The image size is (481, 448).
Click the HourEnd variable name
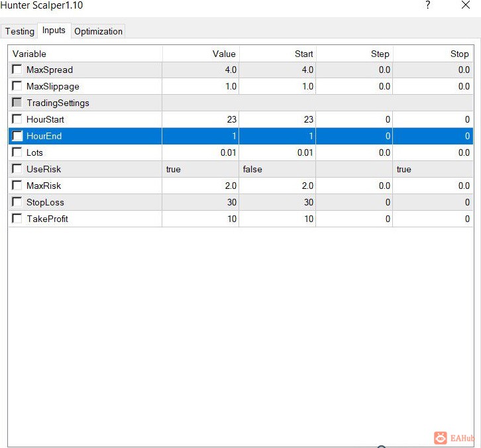[x=44, y=136]
